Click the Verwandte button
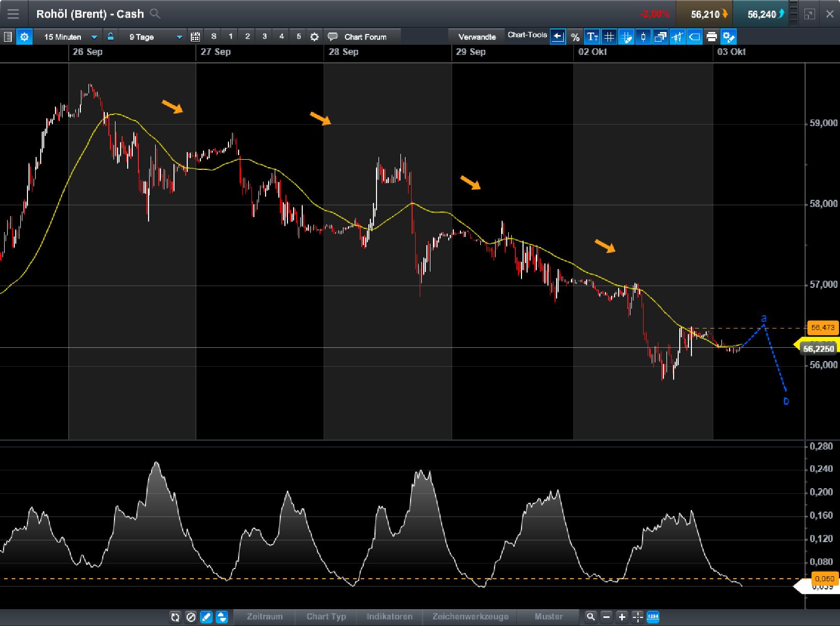 (477, 37)
